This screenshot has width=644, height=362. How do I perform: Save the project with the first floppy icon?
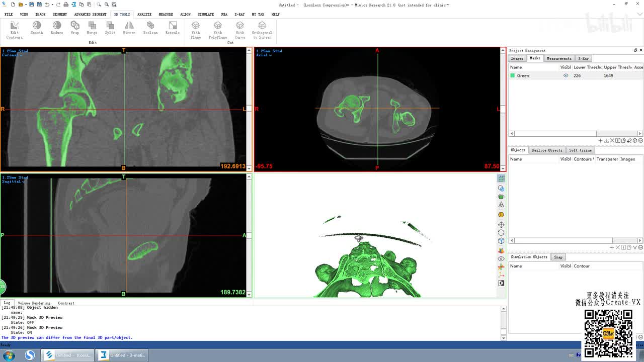click(31, 5)
